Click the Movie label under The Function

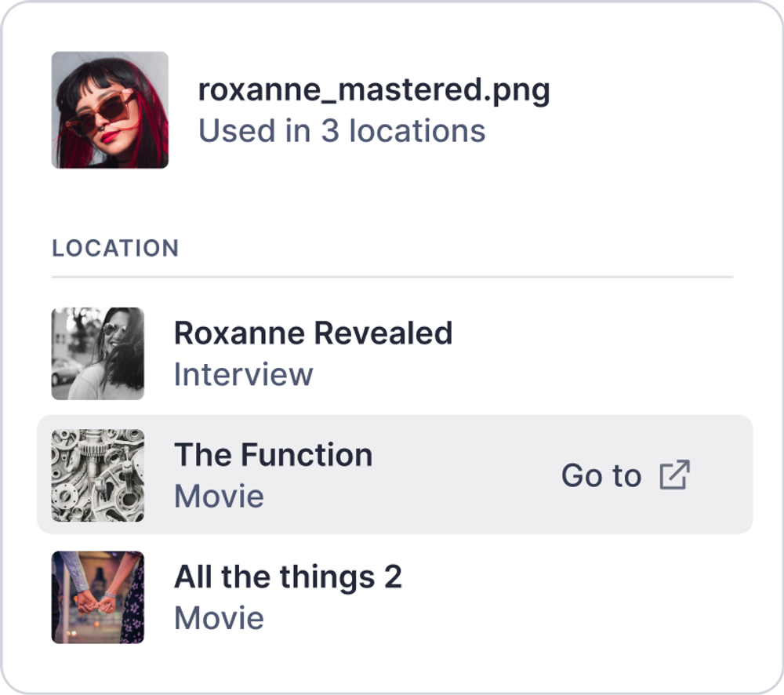coord(219,496)
